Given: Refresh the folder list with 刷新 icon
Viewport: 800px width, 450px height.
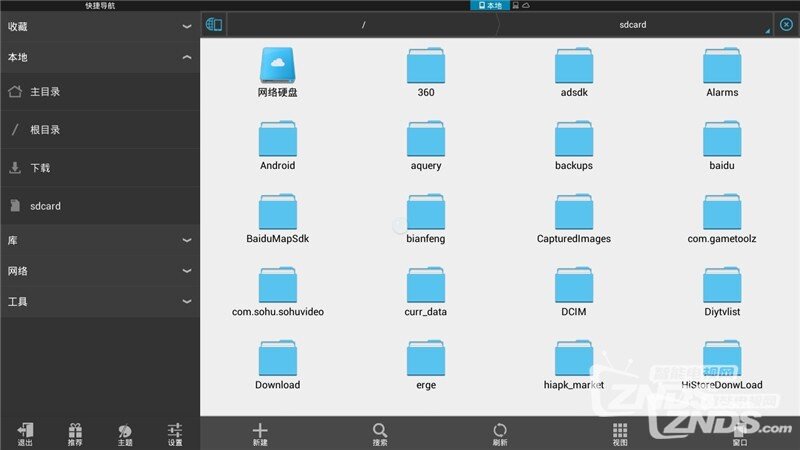Looking at the screenshot, I should 500,434.
